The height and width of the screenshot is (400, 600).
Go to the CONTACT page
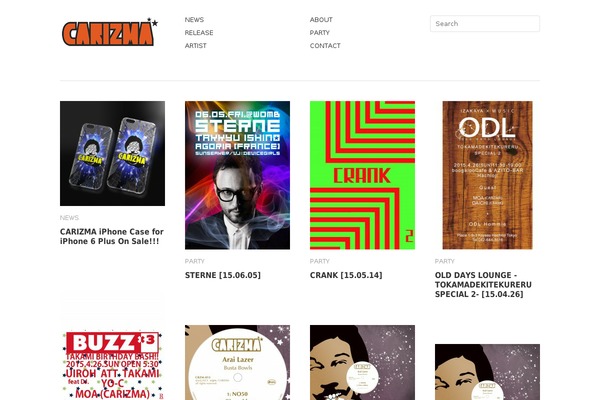[325, 46]
